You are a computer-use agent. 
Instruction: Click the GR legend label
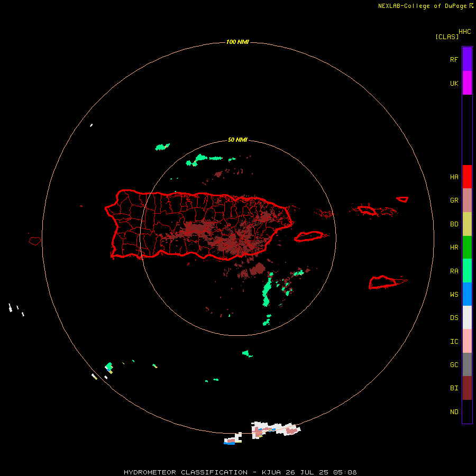click(454, 200)
